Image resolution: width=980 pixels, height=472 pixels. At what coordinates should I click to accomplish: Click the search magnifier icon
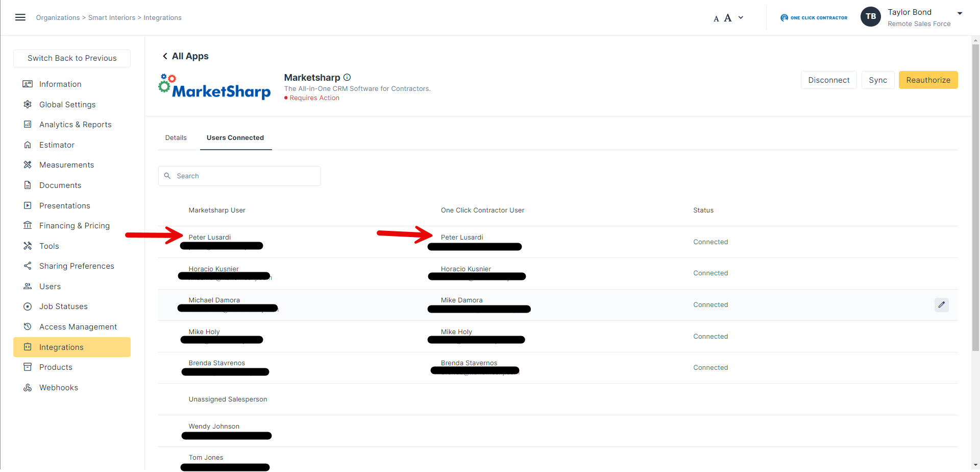pyautogui.click(x=167, y=176)
